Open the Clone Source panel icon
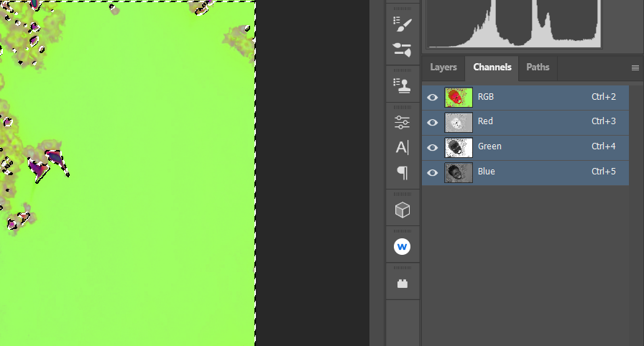 [402, 85]
